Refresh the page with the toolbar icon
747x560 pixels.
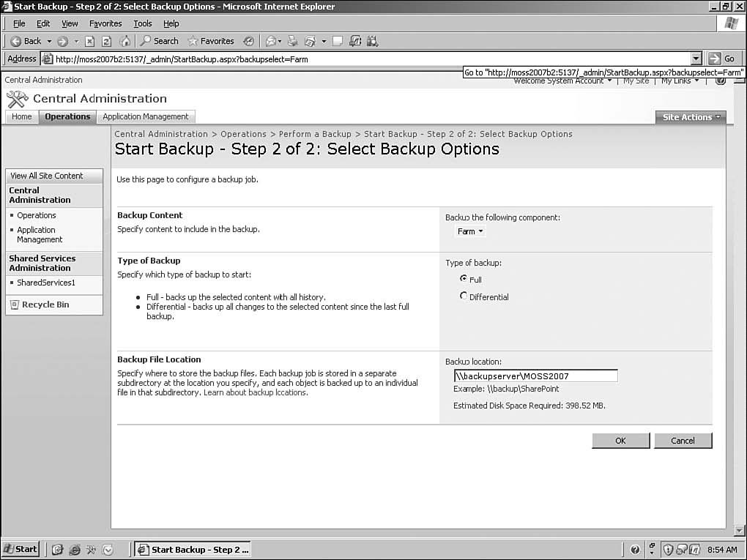coord(107,41)
